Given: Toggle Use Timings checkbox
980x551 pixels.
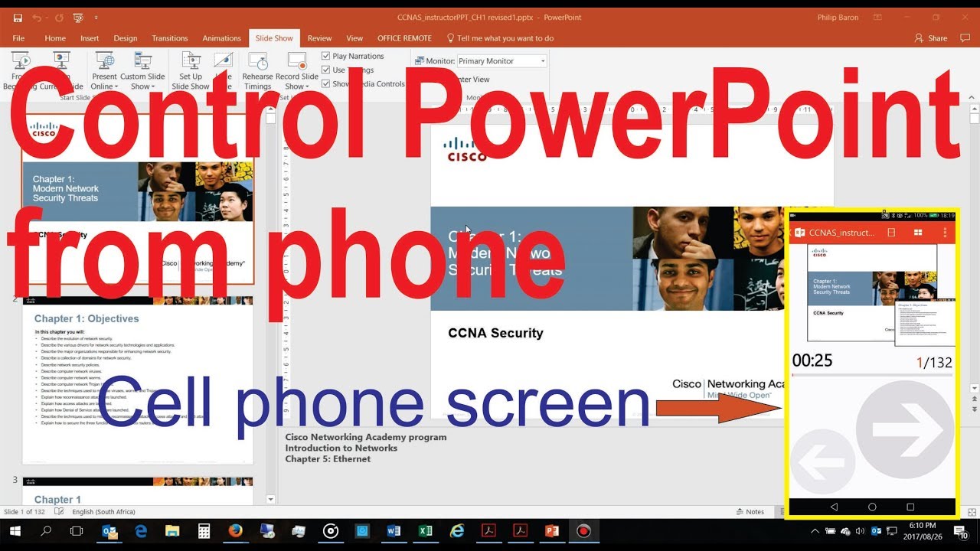Looking at the screenshot, I should coord(326,70).
